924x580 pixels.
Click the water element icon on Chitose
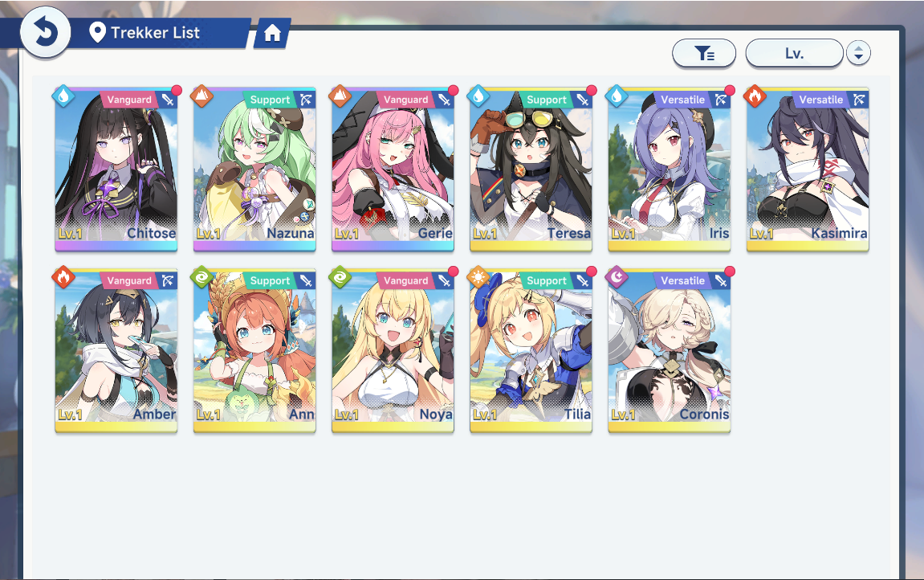click(x=63, y=96)
